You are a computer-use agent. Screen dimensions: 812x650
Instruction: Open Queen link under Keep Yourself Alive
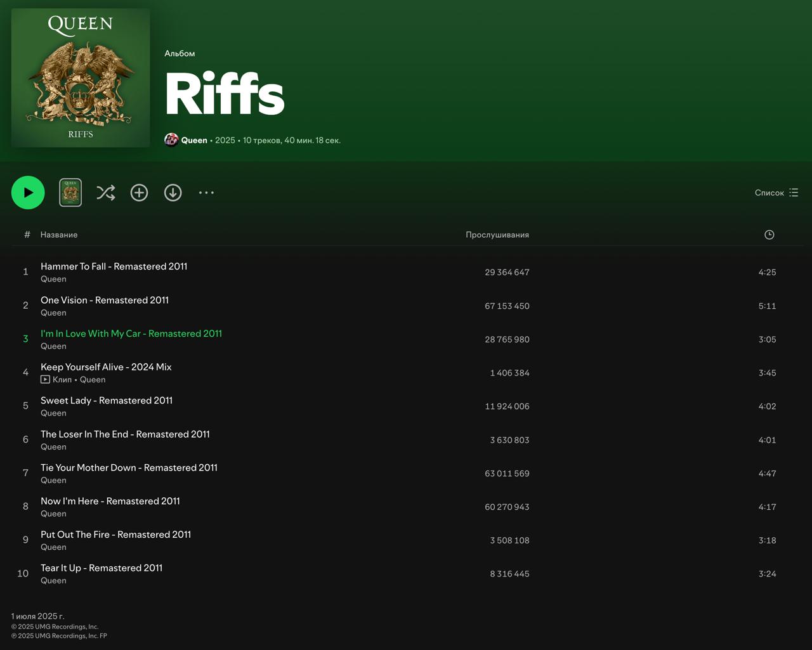(93, 379)
